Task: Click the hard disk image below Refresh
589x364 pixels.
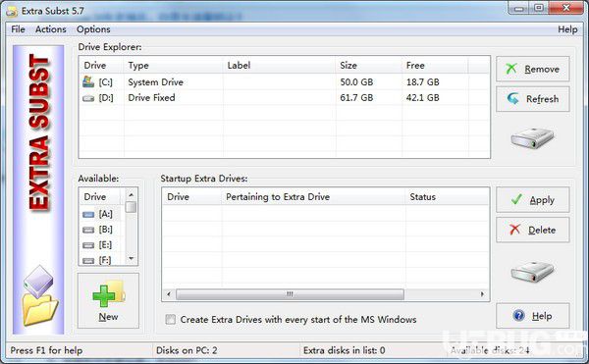Action: 532,138
